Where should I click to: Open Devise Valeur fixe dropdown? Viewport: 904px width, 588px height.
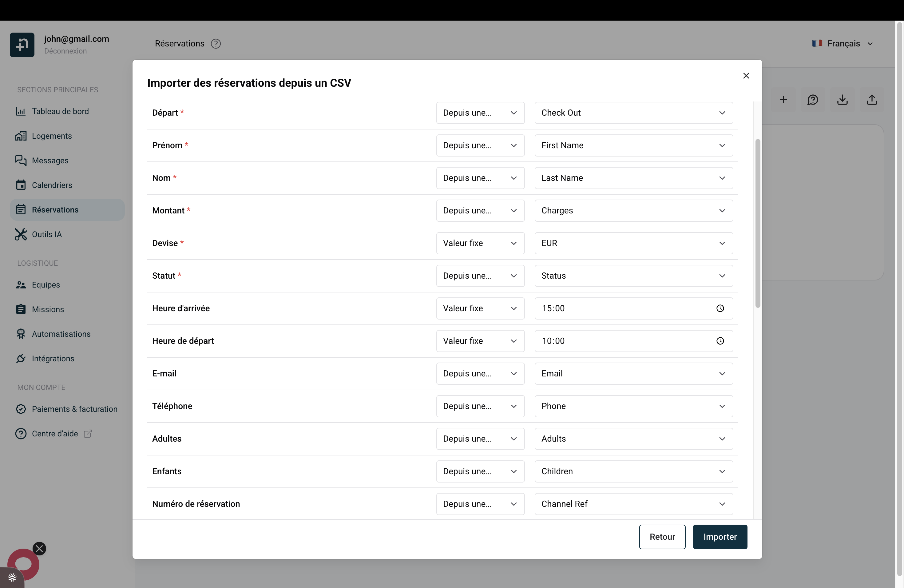(480, 243)
